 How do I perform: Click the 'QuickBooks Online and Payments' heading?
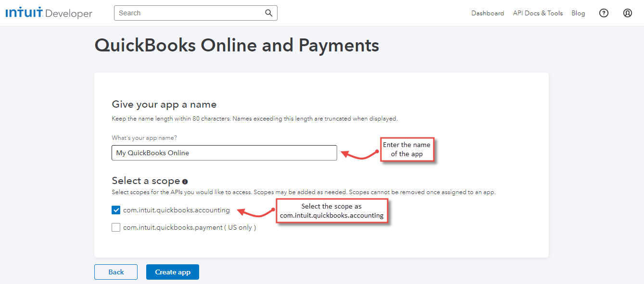pyautogui.click(x=237, y=45)
